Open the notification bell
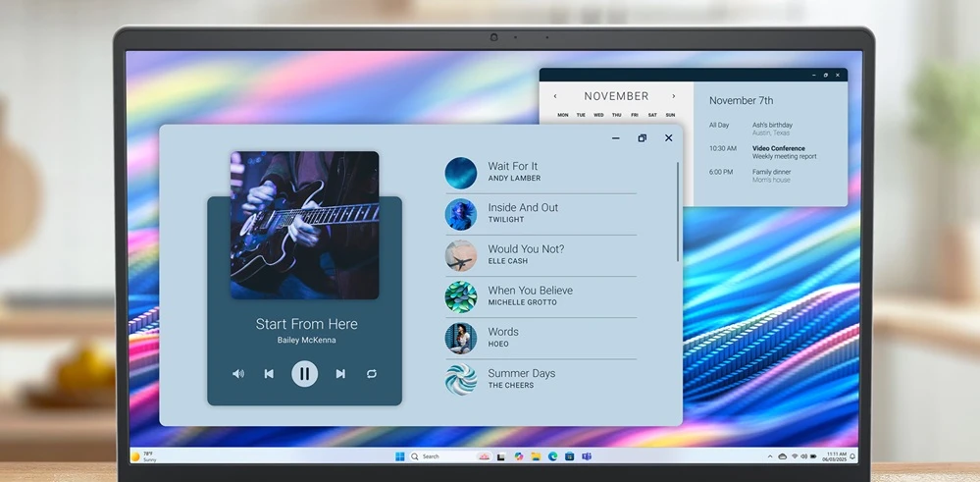Viewport: 980px width, 482px height. point(852,456)
